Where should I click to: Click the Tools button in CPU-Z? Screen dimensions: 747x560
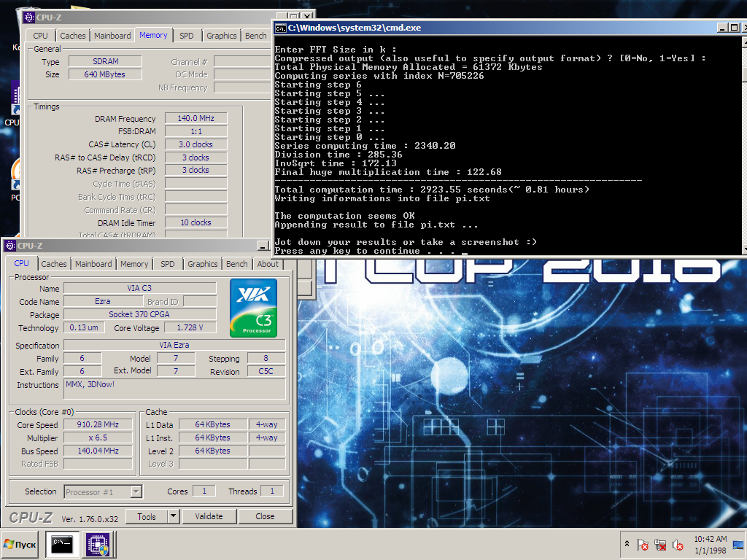(x=147, y=516)
